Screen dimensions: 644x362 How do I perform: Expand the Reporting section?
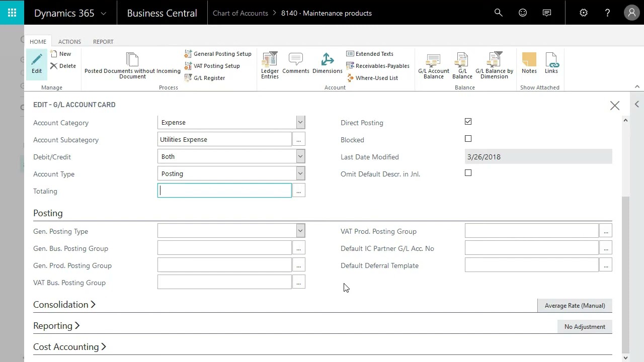56,326
